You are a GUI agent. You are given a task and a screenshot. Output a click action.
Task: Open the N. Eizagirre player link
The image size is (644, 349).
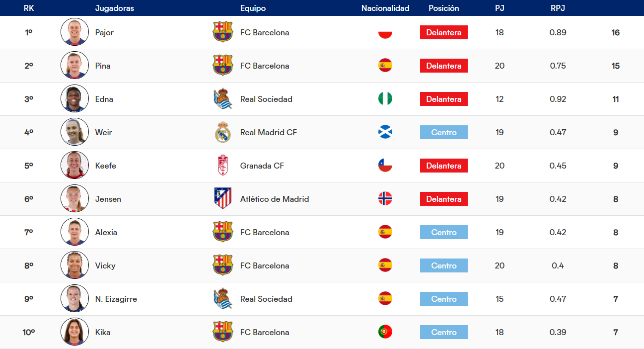(x=116, y=299)
